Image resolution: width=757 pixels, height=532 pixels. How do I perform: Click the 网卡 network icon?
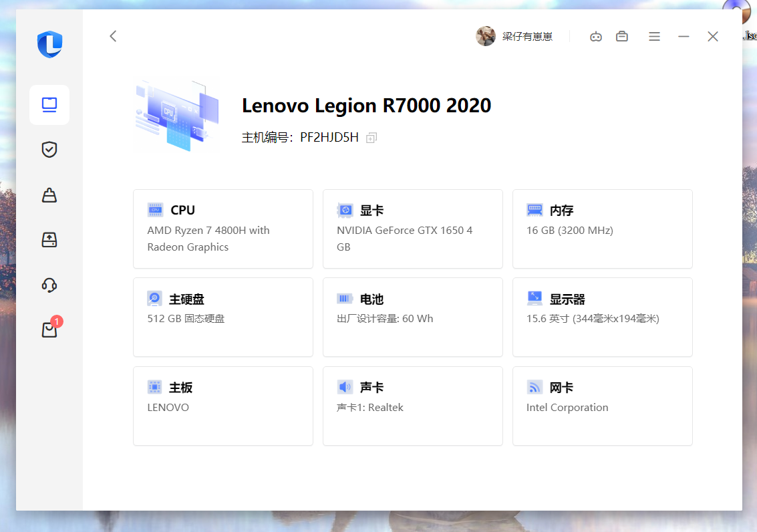535,387
